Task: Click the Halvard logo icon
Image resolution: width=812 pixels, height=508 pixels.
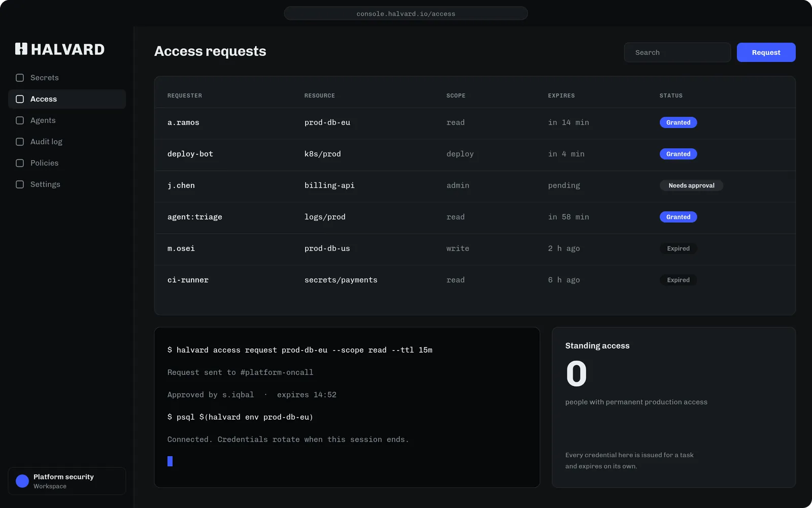Action: pyautogui.click(x=21, y=49)
